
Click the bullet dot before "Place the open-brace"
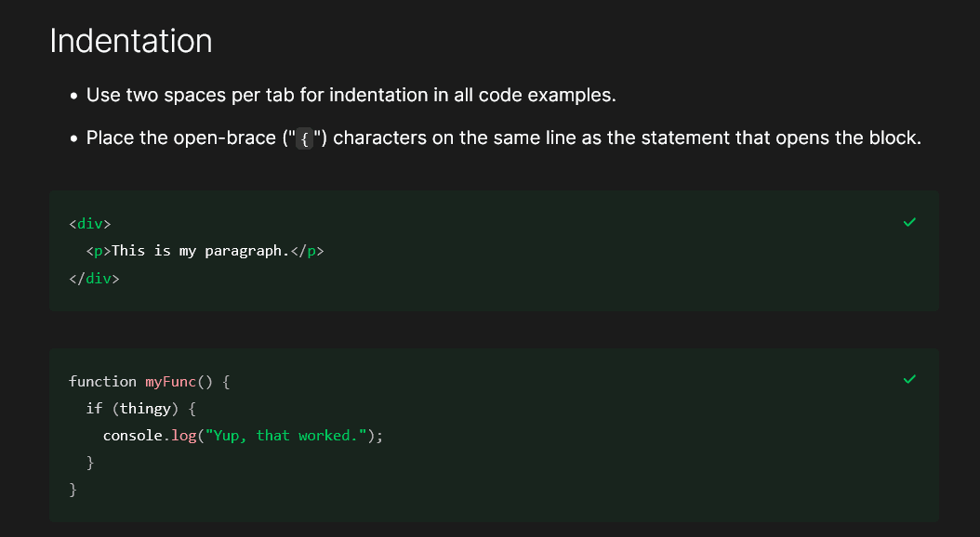73,139
